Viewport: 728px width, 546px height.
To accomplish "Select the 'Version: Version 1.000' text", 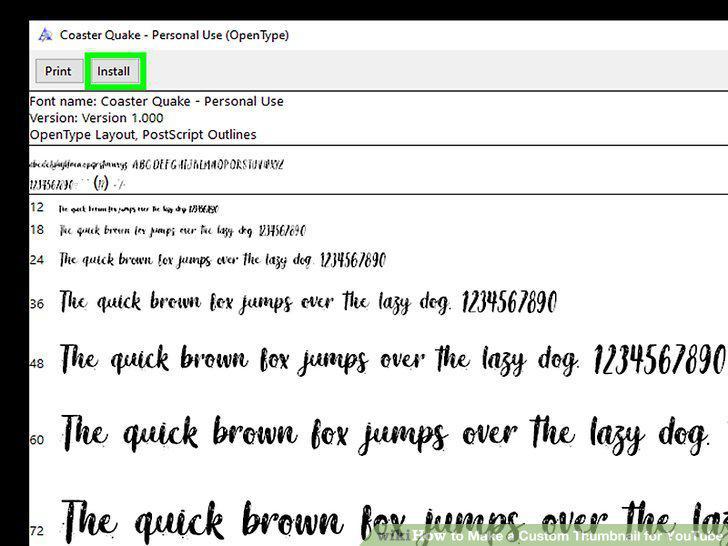I will (x=96, y=118).
